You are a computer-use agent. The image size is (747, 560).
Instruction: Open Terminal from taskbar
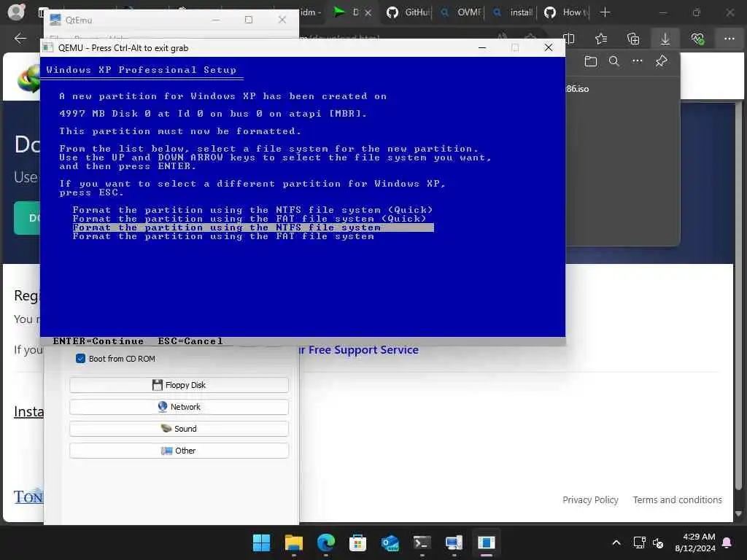(x=422, y=542)
